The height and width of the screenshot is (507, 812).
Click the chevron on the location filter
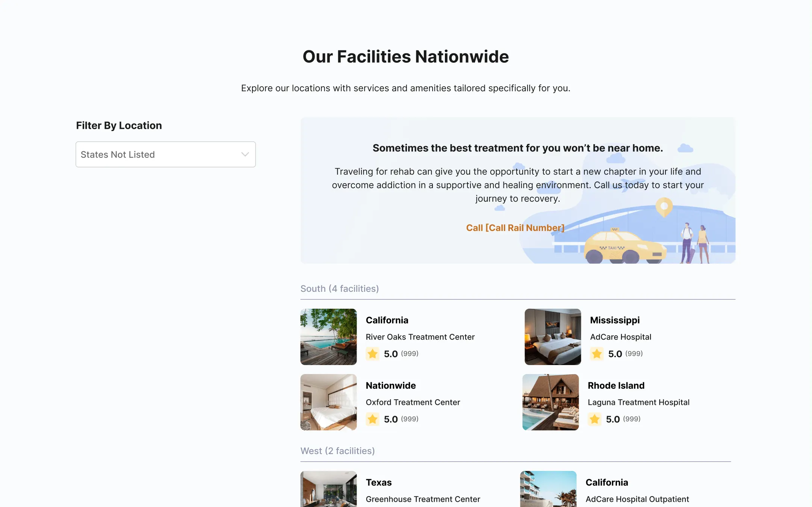coord(245,154)
